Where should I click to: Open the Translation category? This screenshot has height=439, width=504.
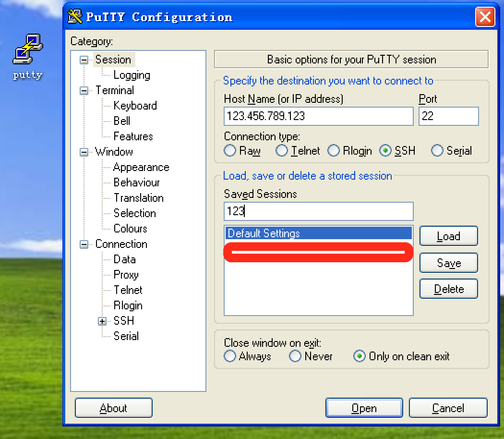pyautogui.click(x=139, y=198)
